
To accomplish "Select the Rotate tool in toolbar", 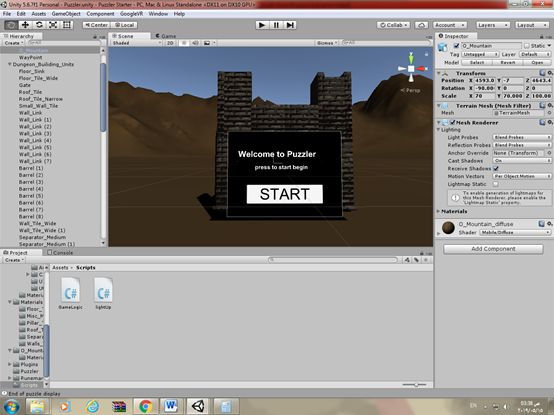I will point(39,25).
